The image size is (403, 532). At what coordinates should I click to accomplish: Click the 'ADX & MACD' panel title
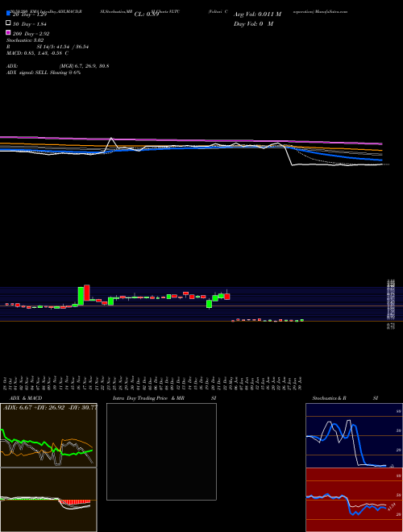(x=26, y=398)
